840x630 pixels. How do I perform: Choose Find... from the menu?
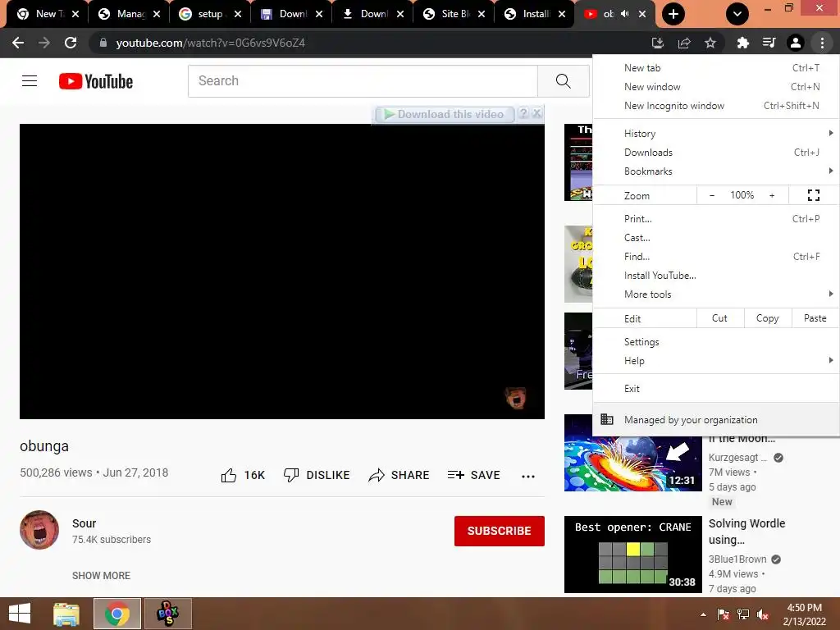[716, 256]
